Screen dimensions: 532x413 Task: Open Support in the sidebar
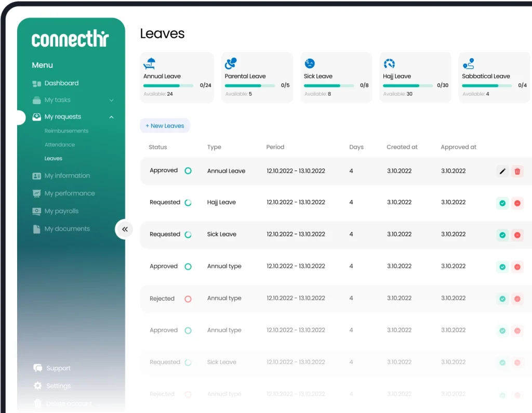coord(58,368)
